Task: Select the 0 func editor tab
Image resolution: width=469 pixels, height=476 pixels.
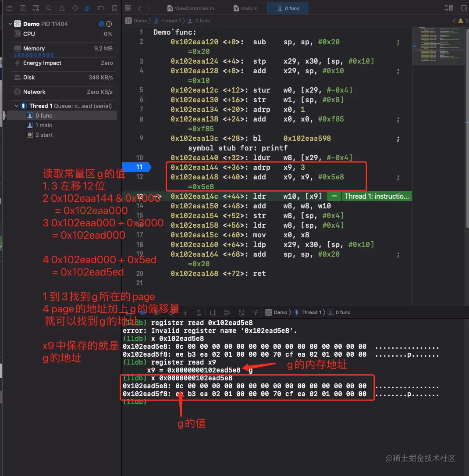Action: coord(288,8)
